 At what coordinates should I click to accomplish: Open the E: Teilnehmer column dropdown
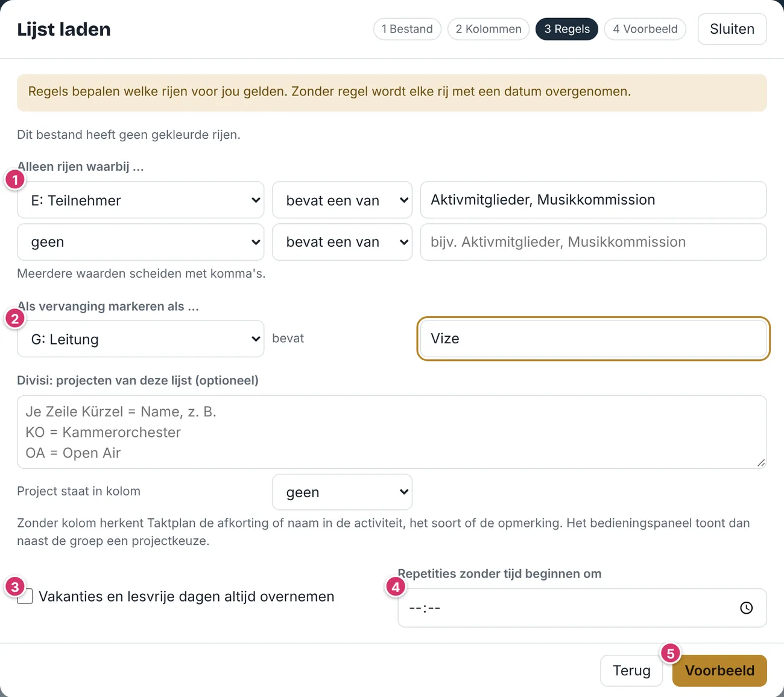141,200
